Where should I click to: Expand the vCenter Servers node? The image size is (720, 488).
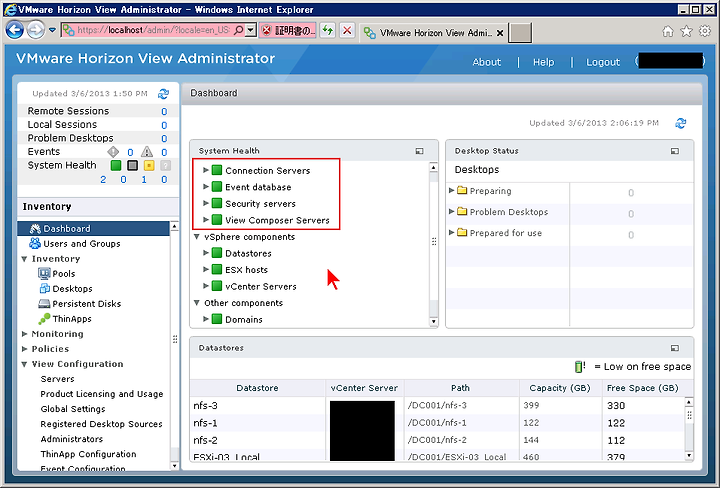(x=206, y=286)
